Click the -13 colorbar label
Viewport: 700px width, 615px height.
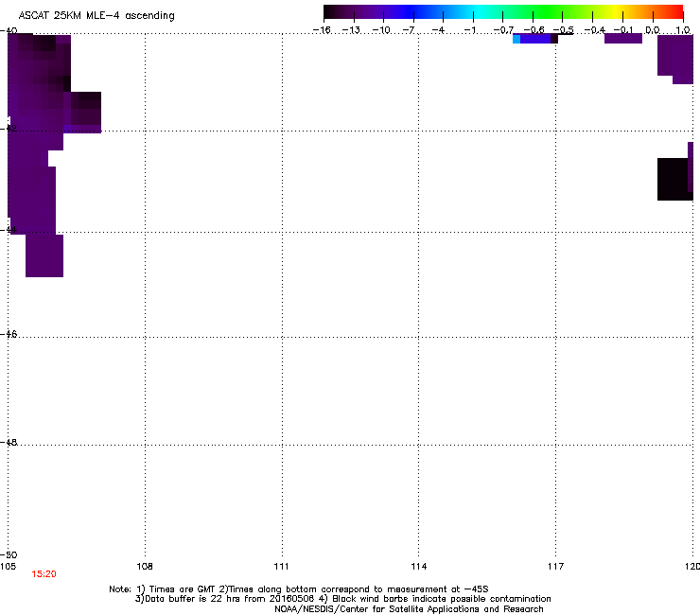(x=351, y=30)
